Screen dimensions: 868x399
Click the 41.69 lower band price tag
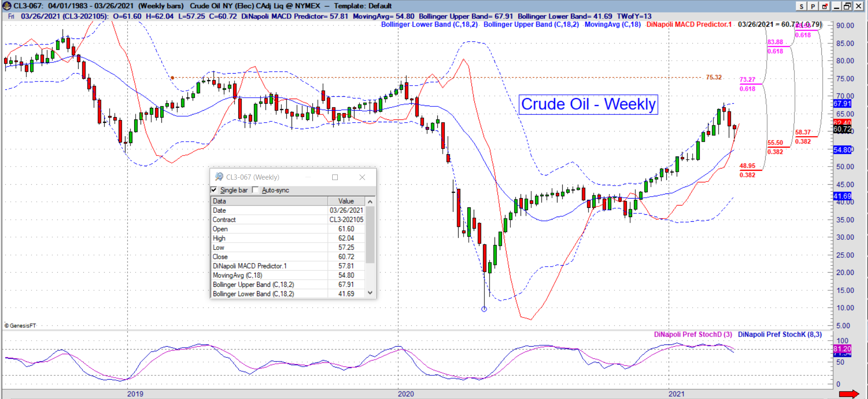(x=842, y=196)
